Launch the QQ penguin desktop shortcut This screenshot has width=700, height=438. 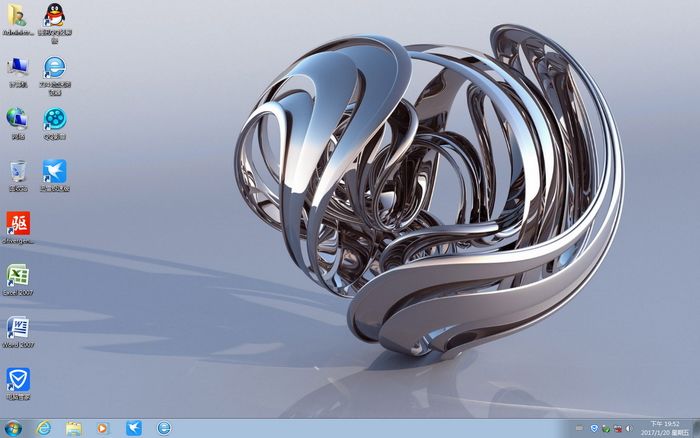coord(55,16)
